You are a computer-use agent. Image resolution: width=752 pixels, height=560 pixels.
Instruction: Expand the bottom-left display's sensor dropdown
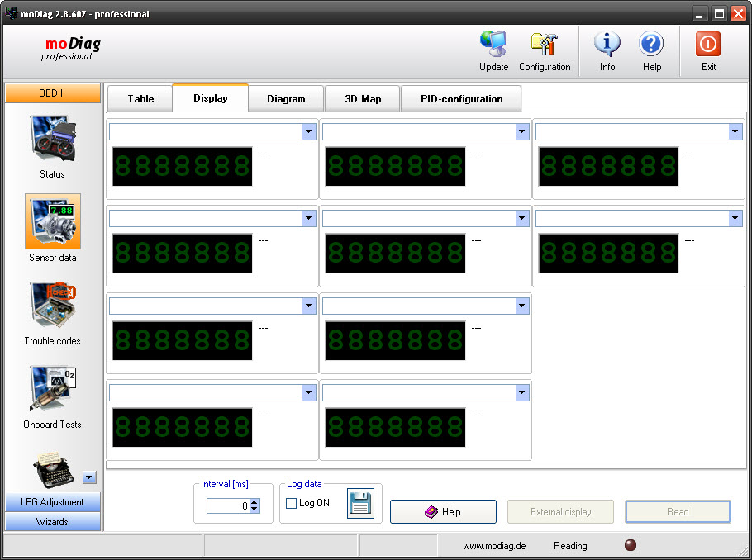pos(309,393)
